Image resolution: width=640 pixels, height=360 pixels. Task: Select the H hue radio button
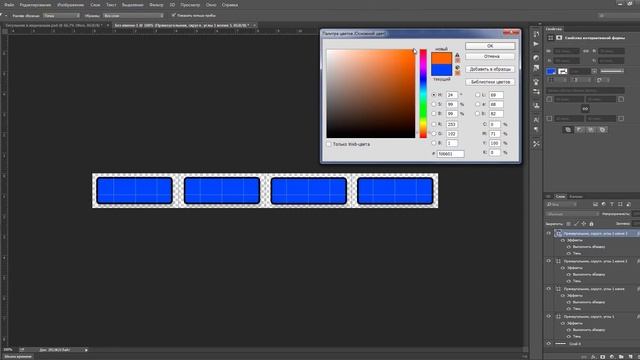click(434, 95)
